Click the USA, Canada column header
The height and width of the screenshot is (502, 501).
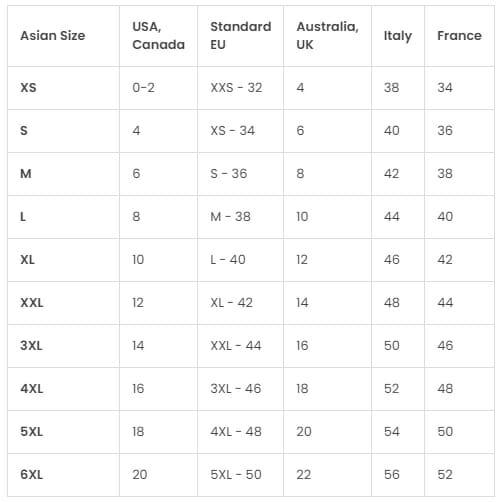[x=158, y=36]
